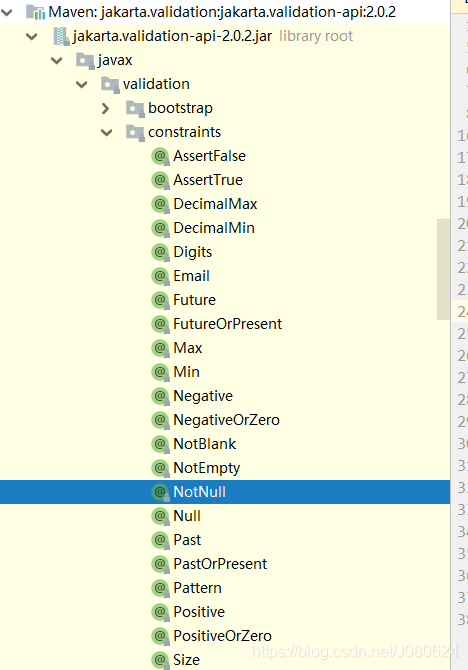
Task: Click the annotation icon beside Negative
Action: [x=160, y=396]
